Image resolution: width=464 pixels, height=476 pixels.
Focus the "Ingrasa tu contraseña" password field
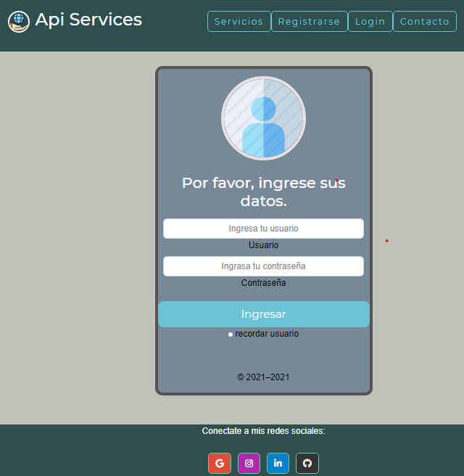tap(263, 266)
